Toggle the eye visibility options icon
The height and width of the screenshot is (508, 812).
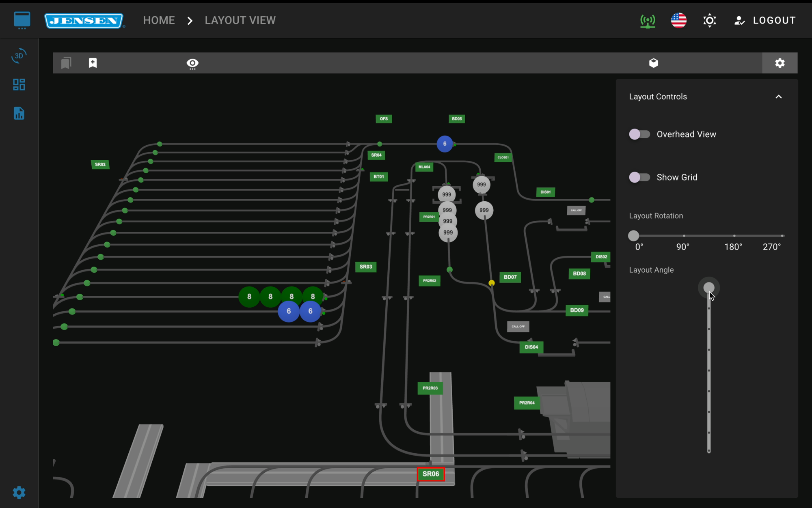192,63
